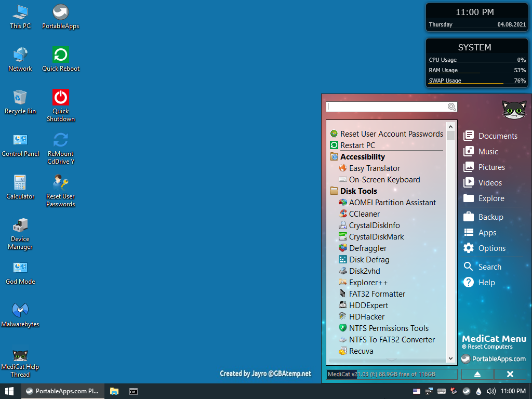Viewport: 532px width, 399px height.
Task: Open This PC desktop icon
Action: click(x=20, y=17)
